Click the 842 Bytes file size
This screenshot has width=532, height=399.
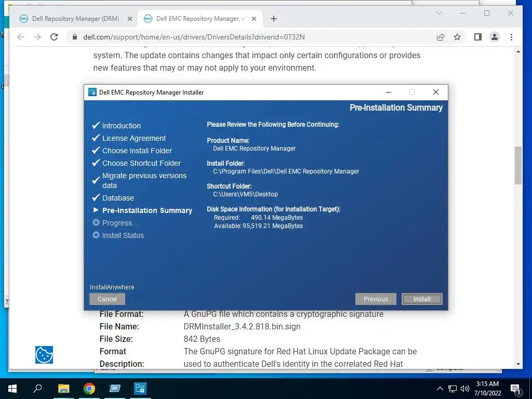202,339
